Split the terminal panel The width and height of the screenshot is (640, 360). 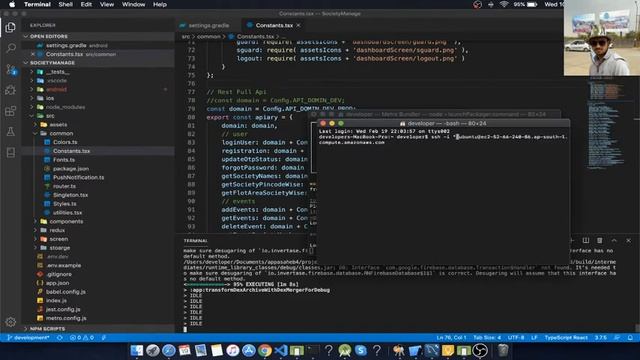pos(585,240)
